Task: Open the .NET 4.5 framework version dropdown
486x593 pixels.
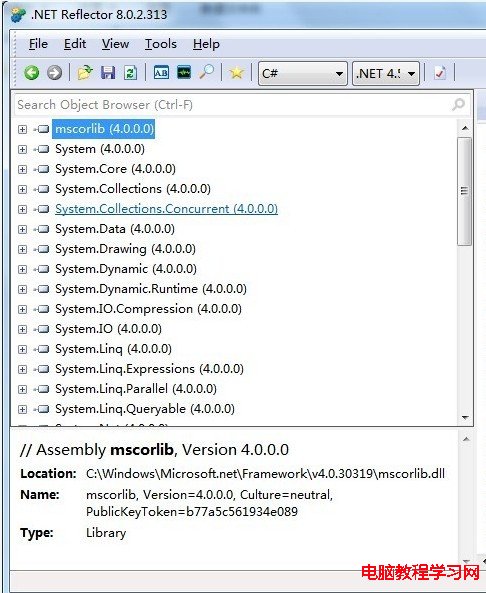Action: pos(386,73)
